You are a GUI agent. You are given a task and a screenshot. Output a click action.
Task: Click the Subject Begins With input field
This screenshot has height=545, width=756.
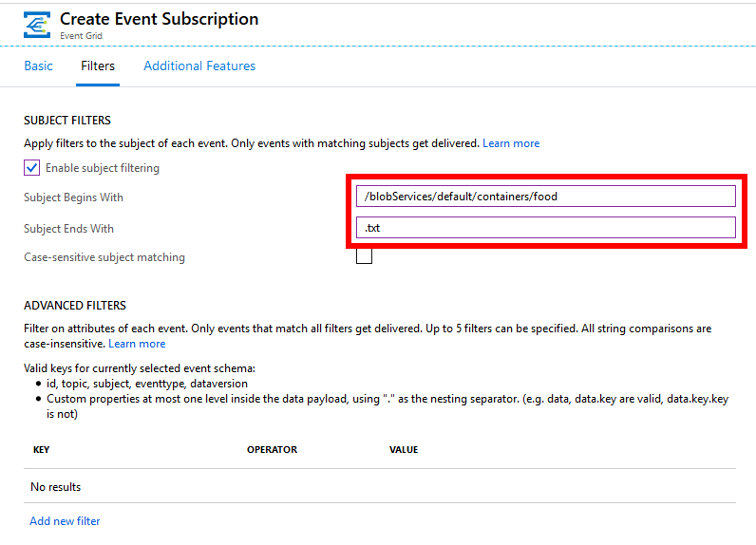[x=546, y=197]
